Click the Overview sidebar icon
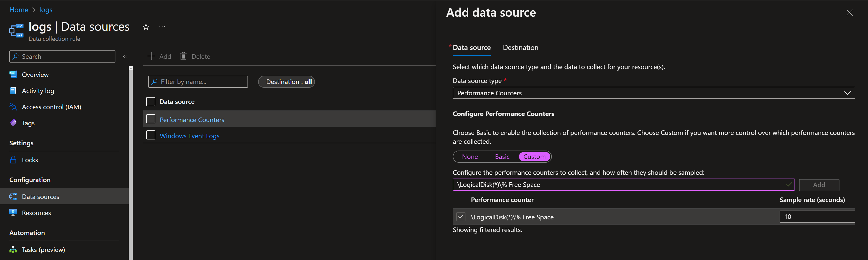The width and height of the screenshot is (868, 260). 13,75
